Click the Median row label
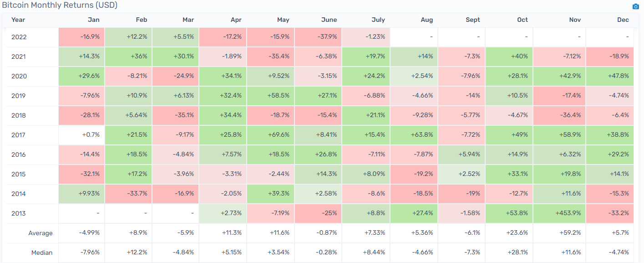This screenshot has width=644, height=263. click(42, 253)
